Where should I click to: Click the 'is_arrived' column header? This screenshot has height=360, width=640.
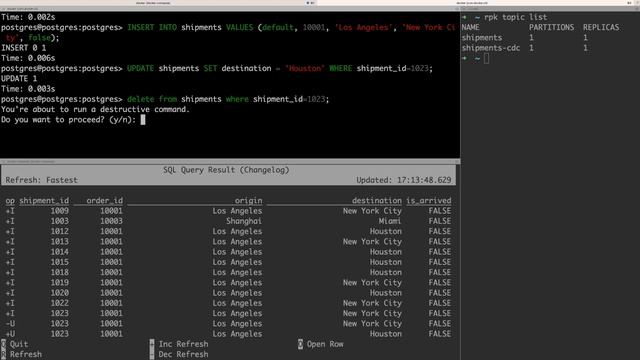click(x=429, y=200)
